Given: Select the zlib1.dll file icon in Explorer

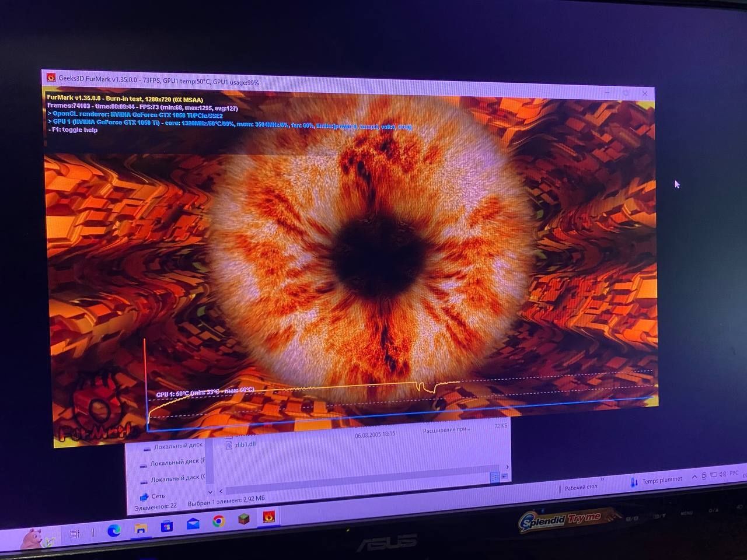Looking at the screenshot, I should 229,445.
